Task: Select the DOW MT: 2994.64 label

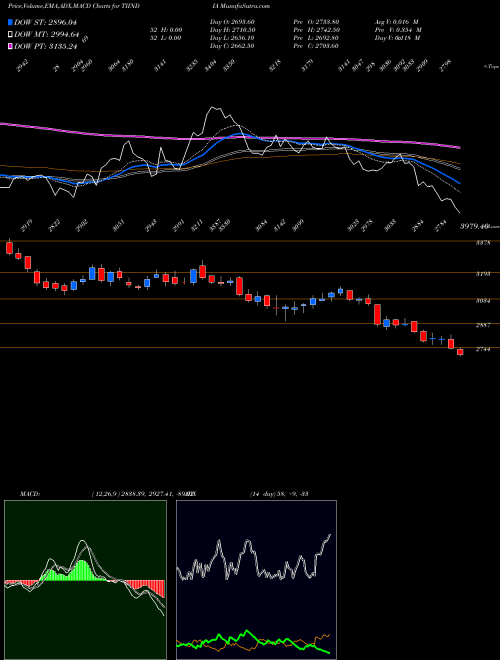Action: coord(46,35)
